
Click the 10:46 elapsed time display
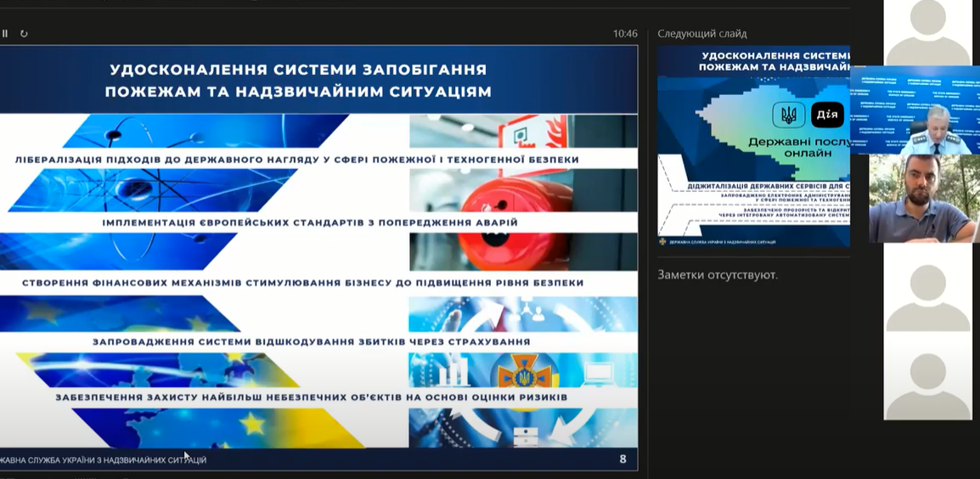[624, 34]
